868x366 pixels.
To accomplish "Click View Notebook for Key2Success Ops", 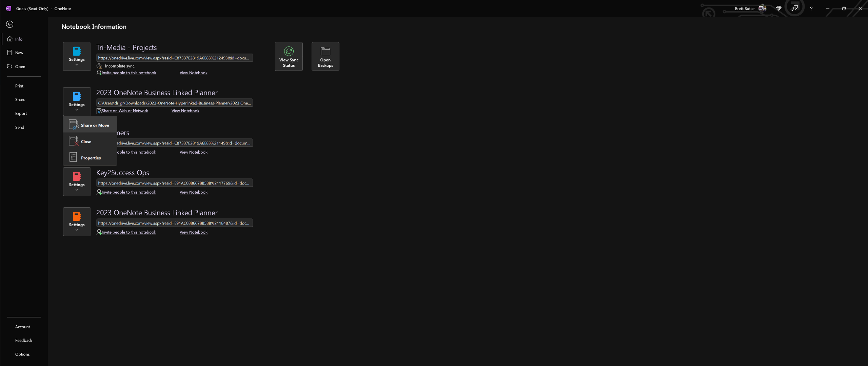I will [x=193, y=192].
